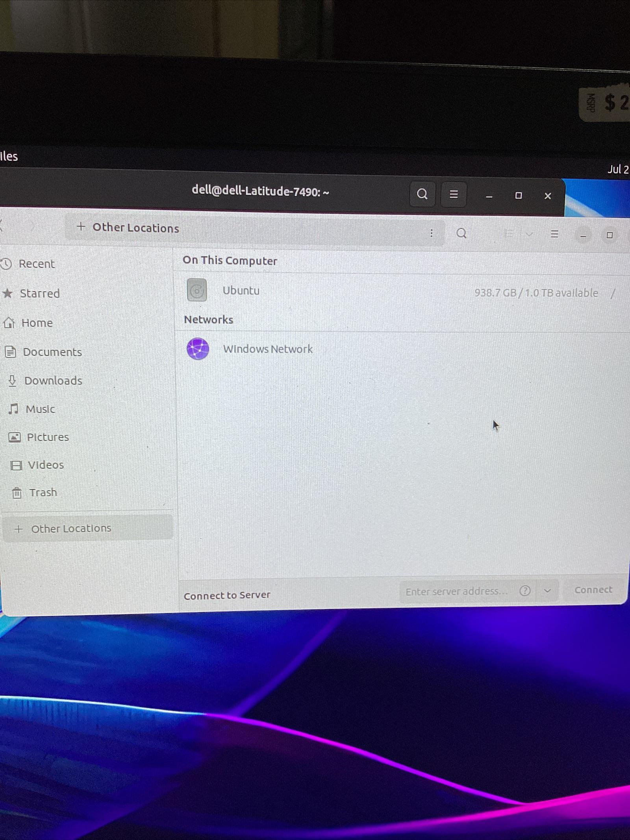Screen dimensions: 630x840
Task: Open Pictures from the sidebar
Action: point(47,437)
